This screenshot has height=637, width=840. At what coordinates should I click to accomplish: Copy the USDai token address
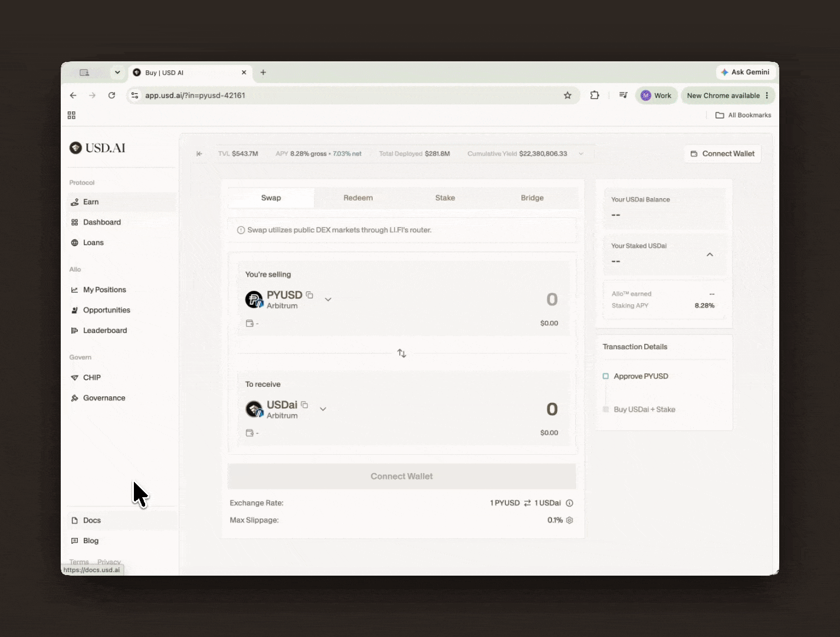[x=304, y=405]
